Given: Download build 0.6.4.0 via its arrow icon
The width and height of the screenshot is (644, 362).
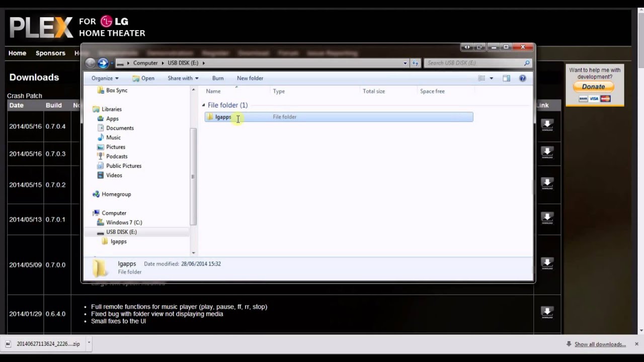Looking at the screenshot, I should coord(547,313).
